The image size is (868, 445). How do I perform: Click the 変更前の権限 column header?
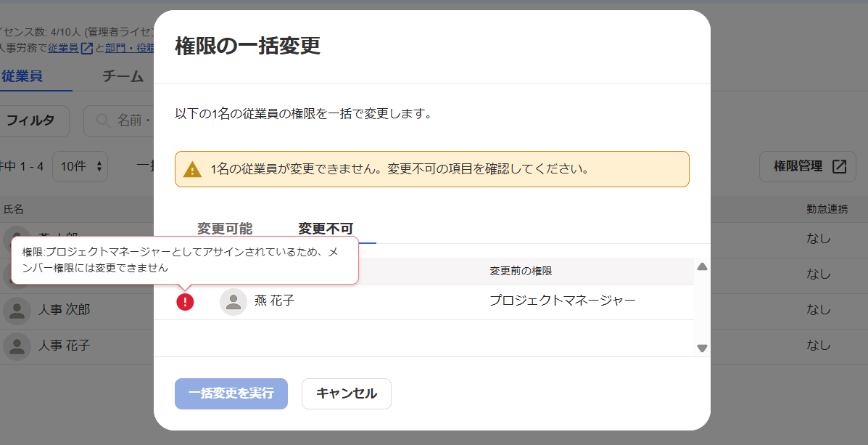click(521, 271)
